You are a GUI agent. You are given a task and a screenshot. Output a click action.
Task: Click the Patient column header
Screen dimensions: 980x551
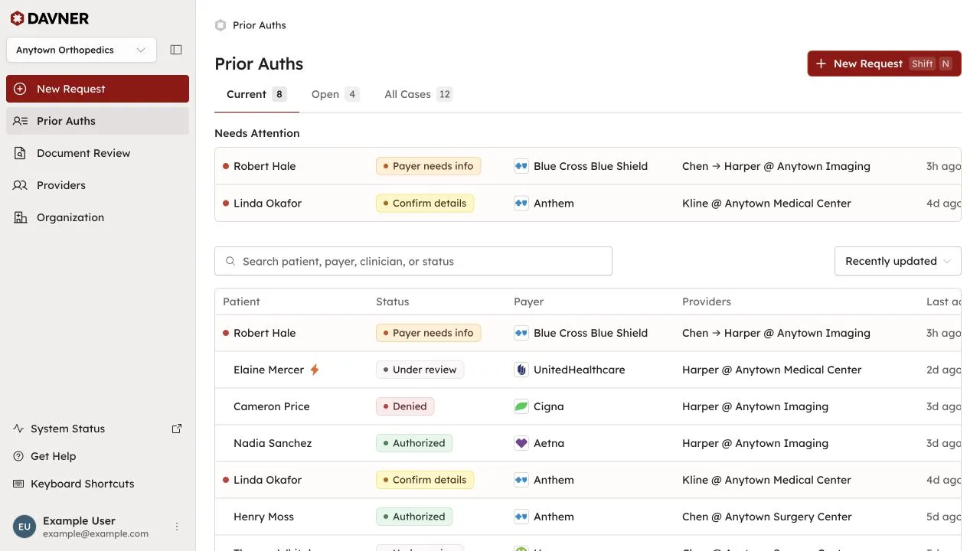click(x=241, y=302)
